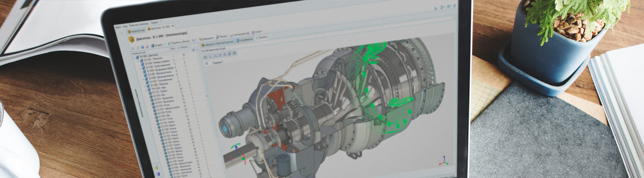
Task: Open the Файл menu
Action: tap(118, 27)
